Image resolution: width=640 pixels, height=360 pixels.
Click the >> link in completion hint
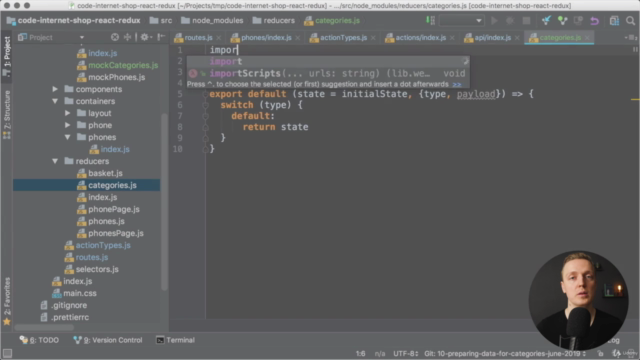(457, 84)
